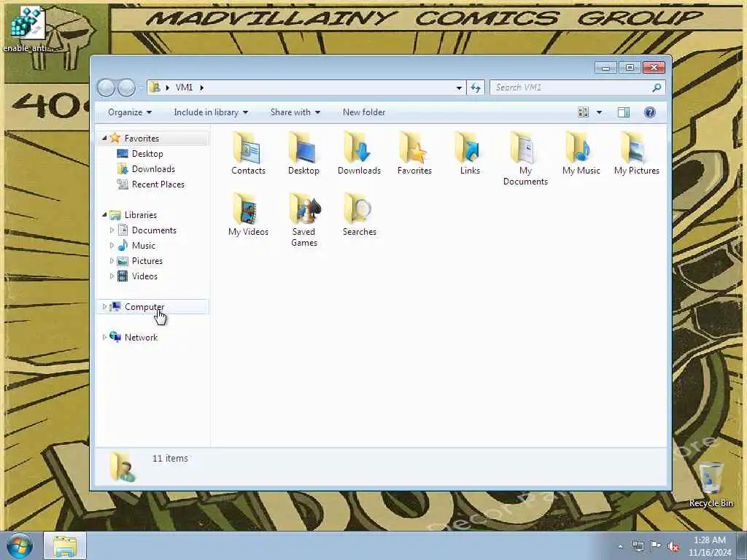The width and height of the screenshot is (747, 560).
Task: Click the Libraries header in sidebar
Action: pyautogui.click(x=141, y=215)
